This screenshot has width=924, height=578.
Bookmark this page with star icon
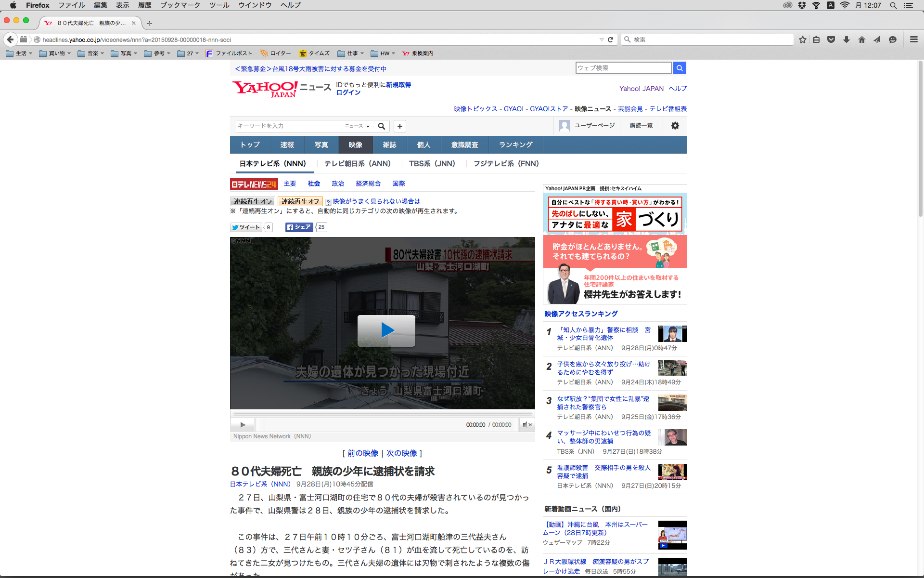point(802,39)
